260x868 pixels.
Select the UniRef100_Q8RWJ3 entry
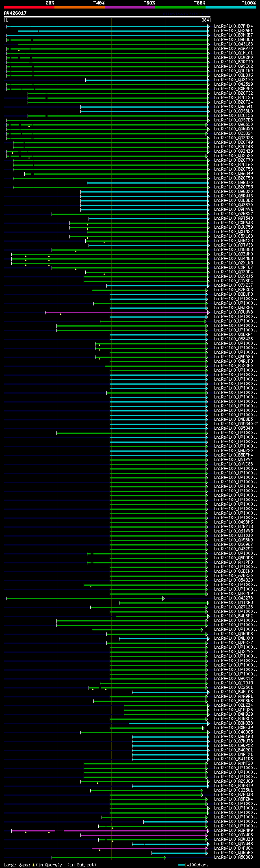(x=233, y=196)
